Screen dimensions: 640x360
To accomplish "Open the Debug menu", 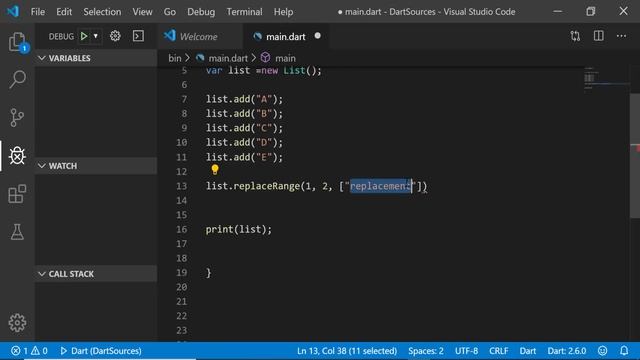I will 201,12.
